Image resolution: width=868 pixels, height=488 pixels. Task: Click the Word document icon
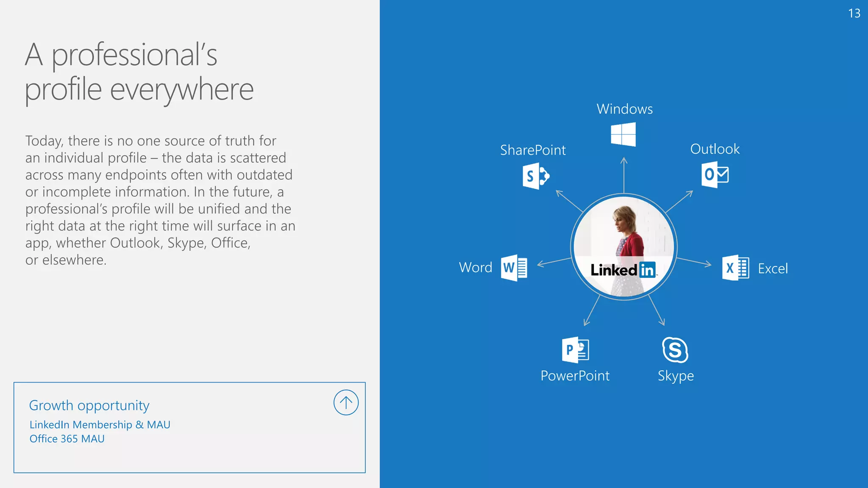point(514,268)
